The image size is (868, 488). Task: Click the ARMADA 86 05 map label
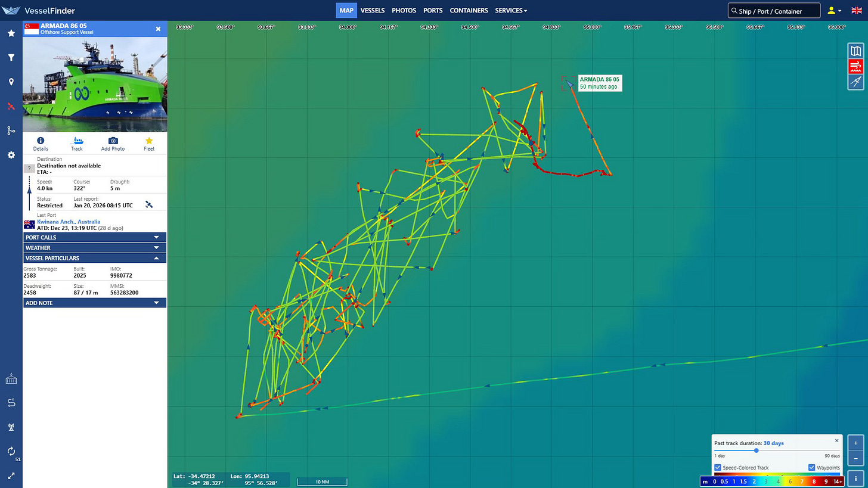click(x=600, y=83)
